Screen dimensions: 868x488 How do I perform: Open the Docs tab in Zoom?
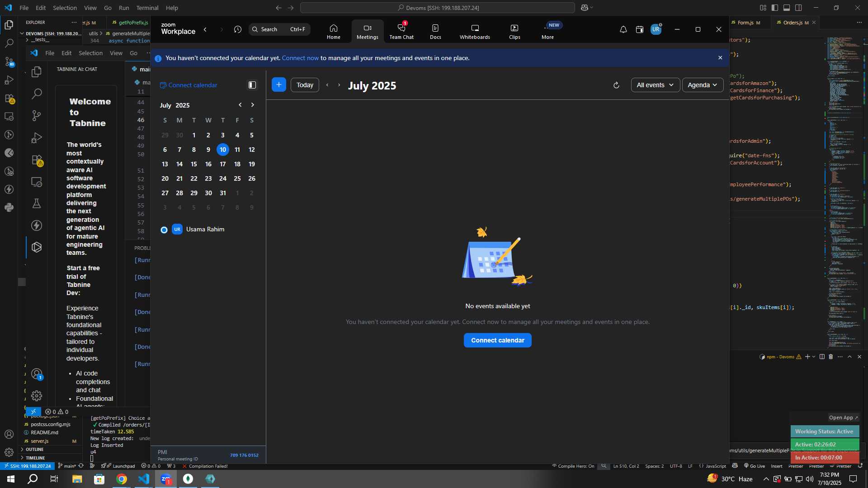click(435, 32)
